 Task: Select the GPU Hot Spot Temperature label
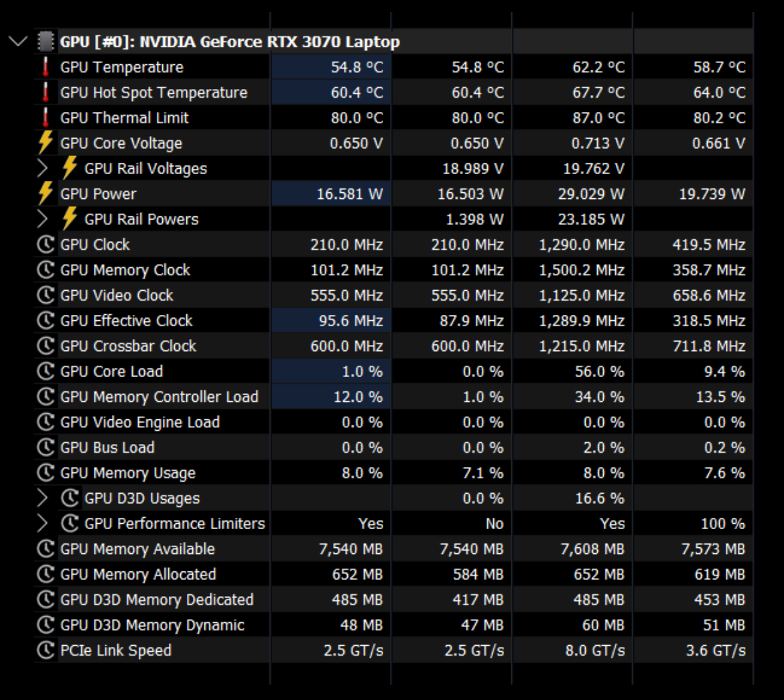(153, 93)
